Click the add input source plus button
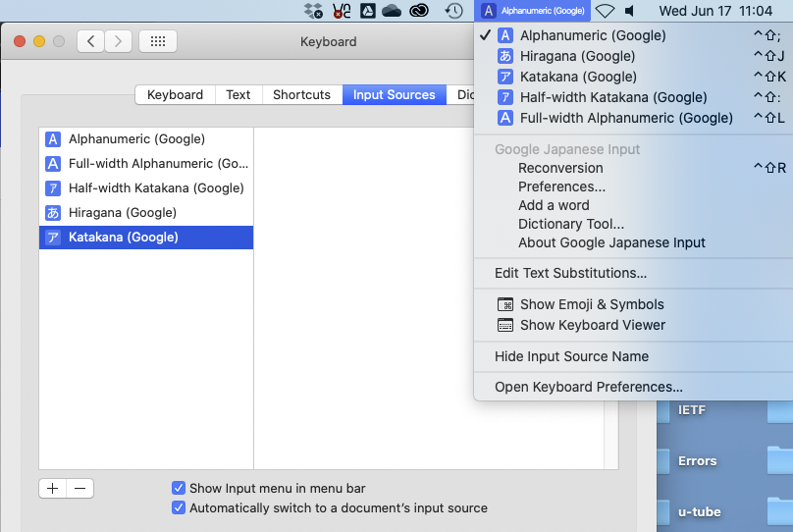The height and width of the screenshot is (532, 793). tap(53, 488)
